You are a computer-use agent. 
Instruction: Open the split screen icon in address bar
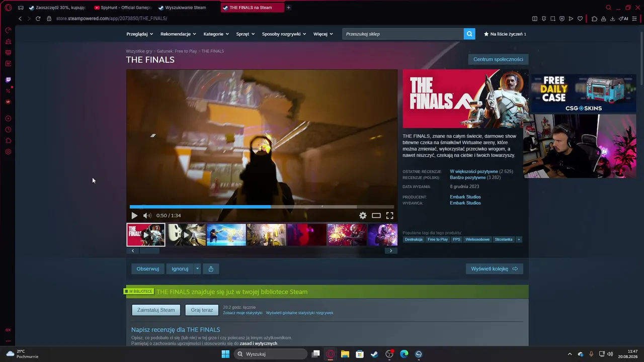point(534,19)
